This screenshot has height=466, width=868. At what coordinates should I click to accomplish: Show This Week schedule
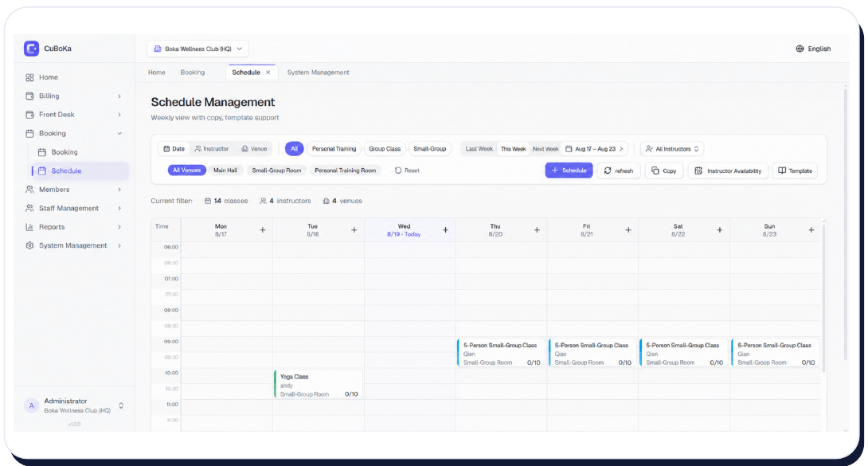[513, 149]
